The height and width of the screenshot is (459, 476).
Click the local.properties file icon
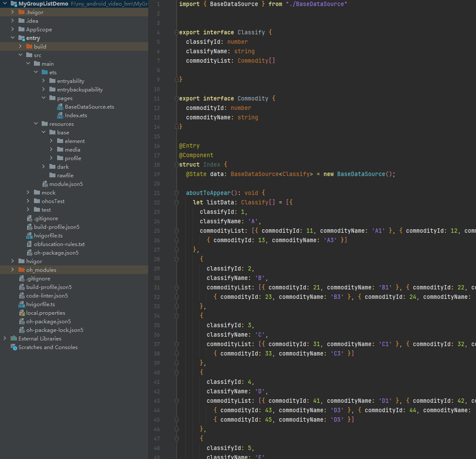tap(21, 313)
